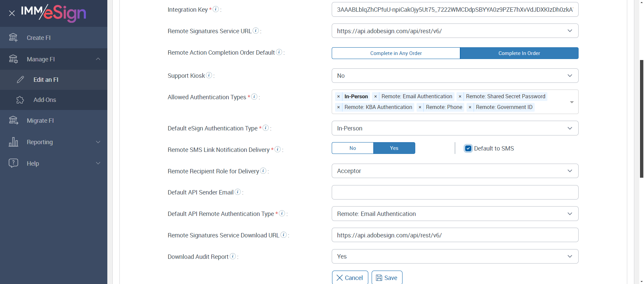The image size is (644, 284).
Task: Show info for Remote Recipient Role for Delivery
Action: click(263, 171)
